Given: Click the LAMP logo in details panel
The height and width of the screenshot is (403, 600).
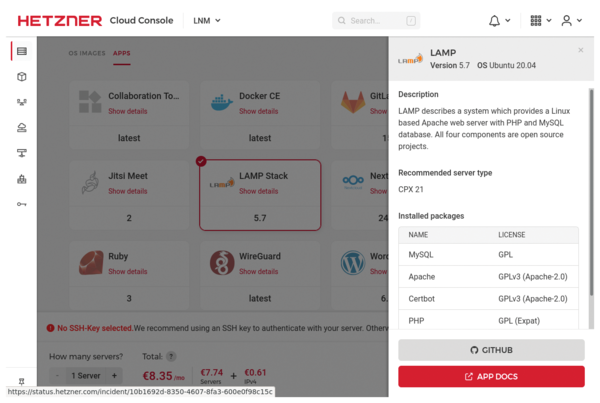Looking at the screenshot, I should click(x=410, y=59).
